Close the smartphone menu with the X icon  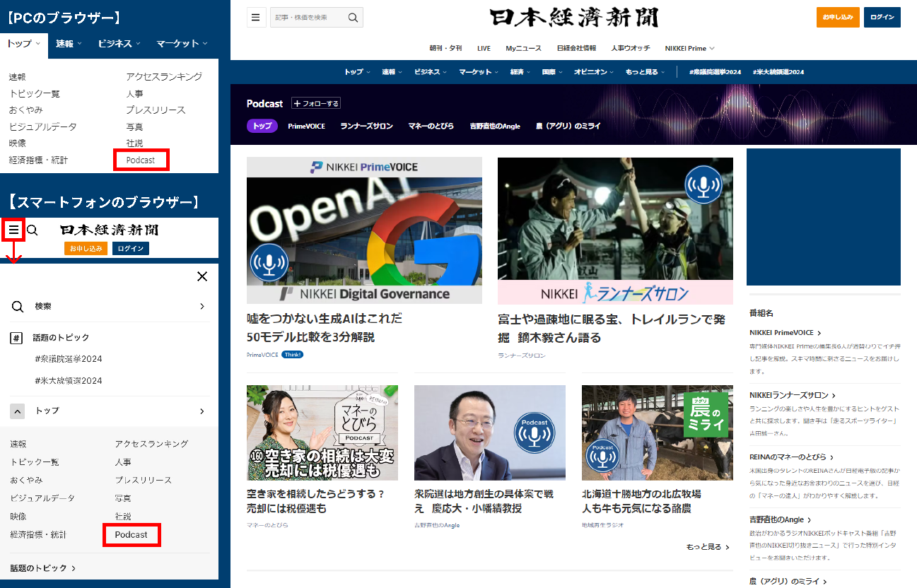[202, 276]
